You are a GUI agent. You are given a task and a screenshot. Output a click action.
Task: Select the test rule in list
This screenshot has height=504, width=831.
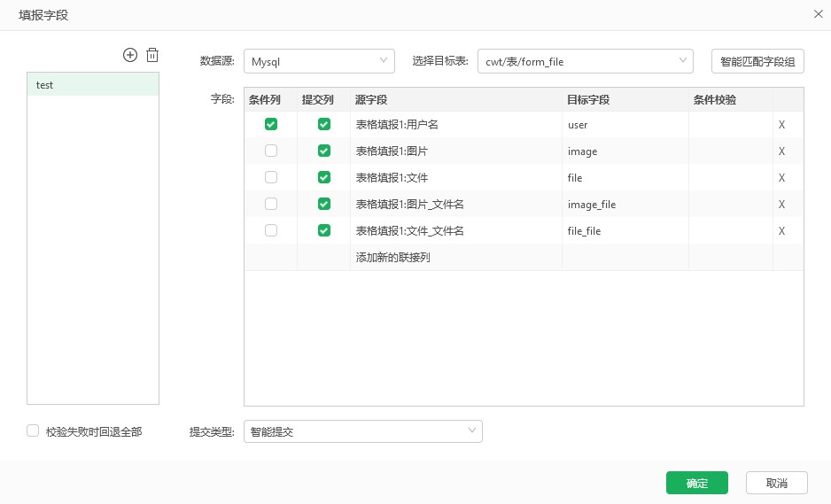tap(93, 85)
